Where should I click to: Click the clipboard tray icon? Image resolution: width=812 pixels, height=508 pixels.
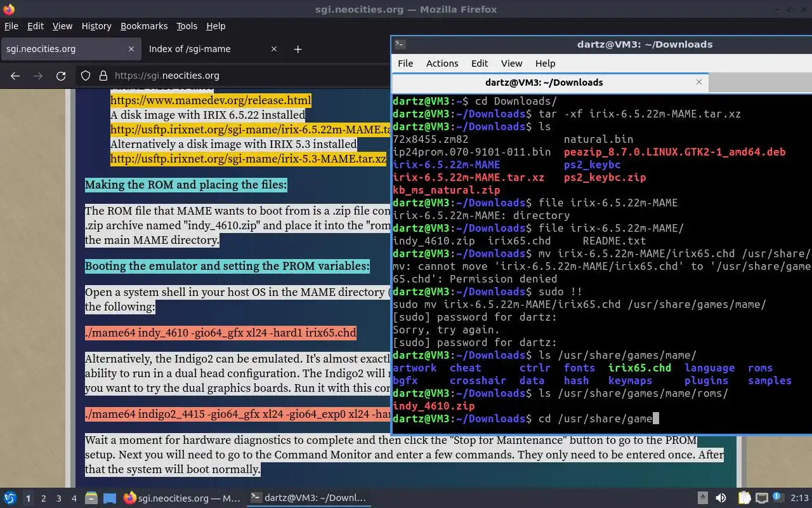[744, 498]
